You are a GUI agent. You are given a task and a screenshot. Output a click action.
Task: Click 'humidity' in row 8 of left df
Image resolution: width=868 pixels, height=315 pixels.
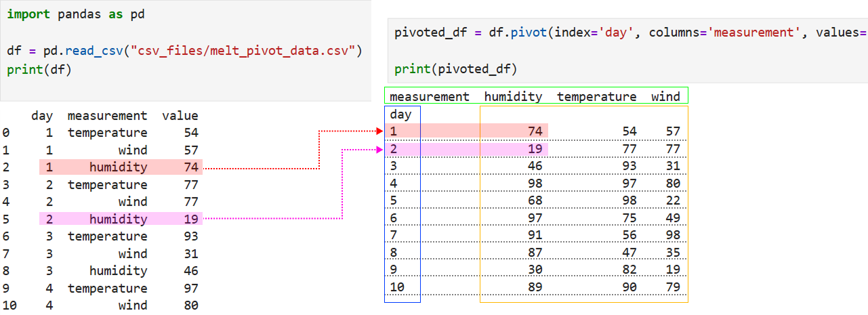point(118,271)
